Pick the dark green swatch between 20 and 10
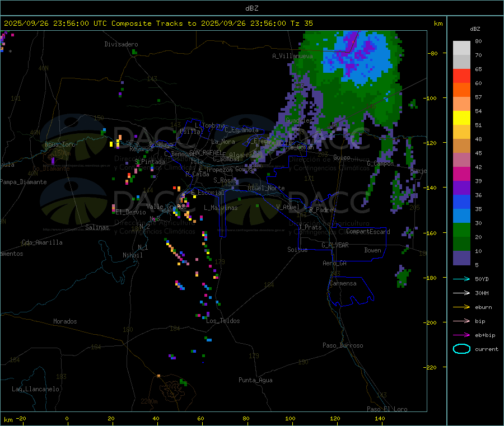The width and height of the screenshot is (504, 426). (461, 244)
